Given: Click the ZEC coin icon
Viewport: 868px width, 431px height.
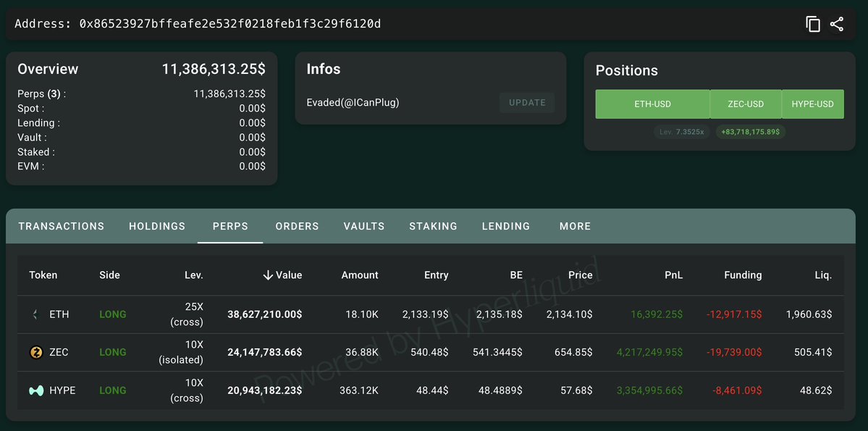Looking at the screenshot, I should click(36, 352).
